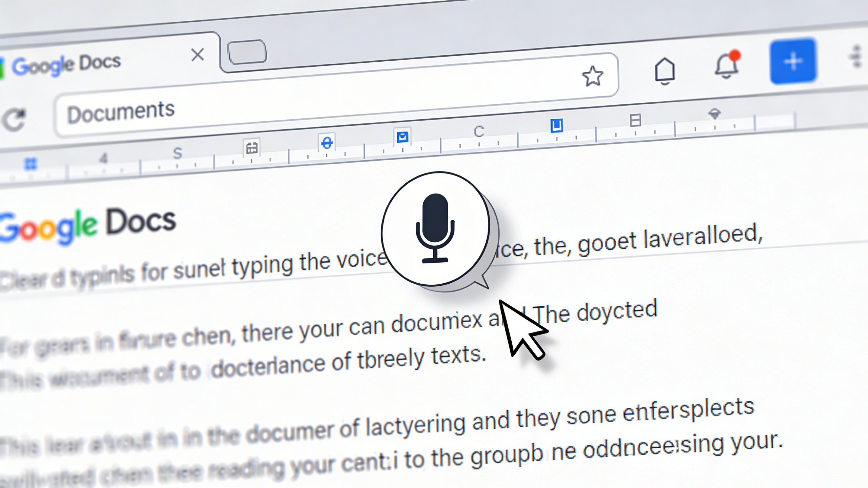Image resolution: width=868 pixels, height=488 pixels.
Task: Click the blue grid icon on ruler
Action: 31,164
